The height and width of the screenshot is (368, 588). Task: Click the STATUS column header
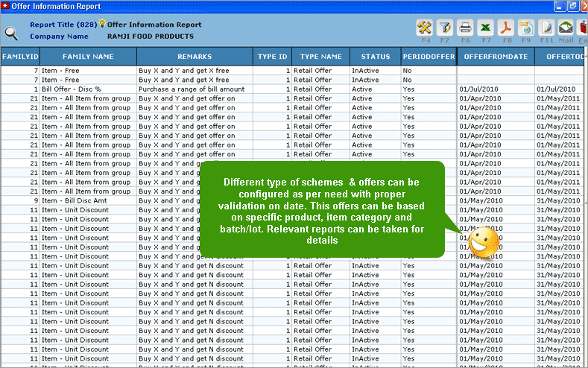click(375, 57)
